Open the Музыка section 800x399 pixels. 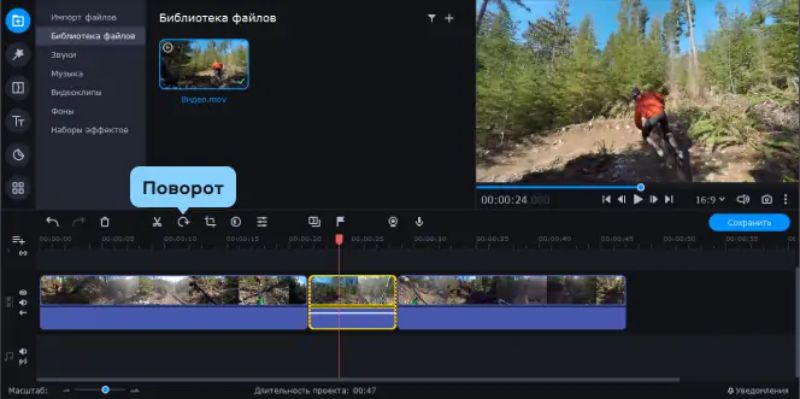click(x=67, y=73)
